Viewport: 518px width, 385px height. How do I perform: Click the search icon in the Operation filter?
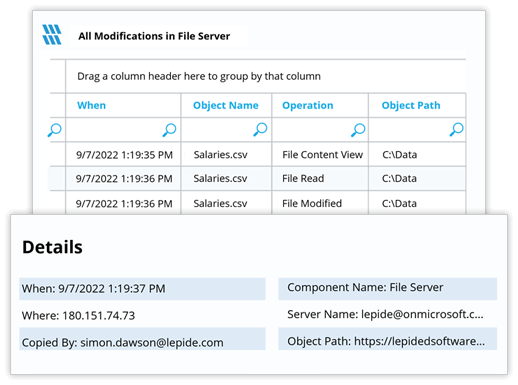coord(358,130)
